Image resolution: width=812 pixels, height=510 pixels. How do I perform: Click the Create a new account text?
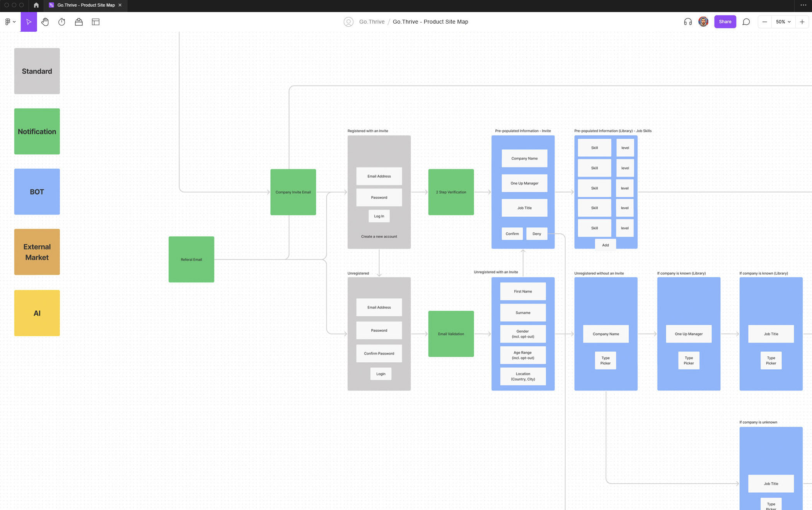point(379,236)
